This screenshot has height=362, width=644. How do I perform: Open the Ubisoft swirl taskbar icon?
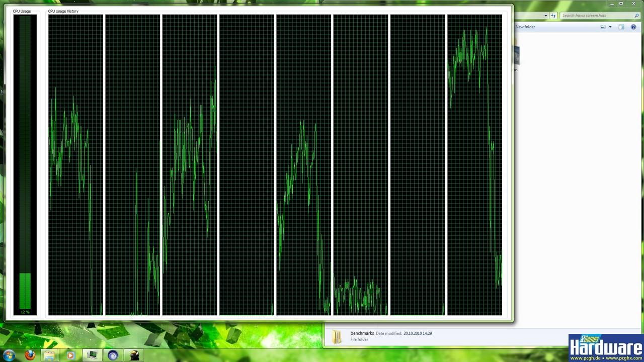(113, 355)
